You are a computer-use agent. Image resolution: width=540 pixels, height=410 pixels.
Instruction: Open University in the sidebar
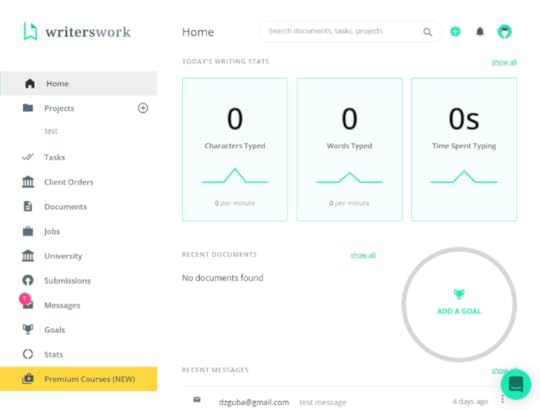point(63,256)
